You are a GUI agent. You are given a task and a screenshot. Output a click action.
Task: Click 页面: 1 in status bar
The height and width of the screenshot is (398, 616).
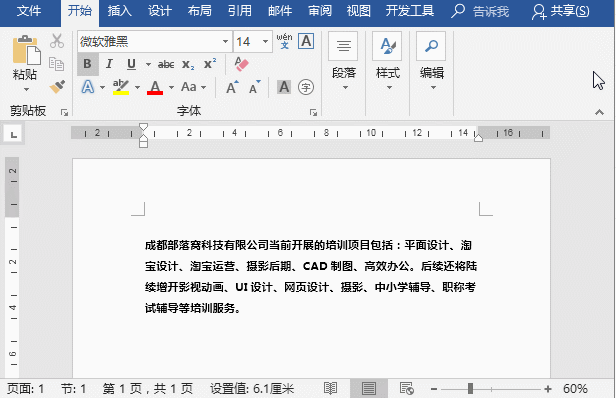pyautogui.click(x=26, y=389)
